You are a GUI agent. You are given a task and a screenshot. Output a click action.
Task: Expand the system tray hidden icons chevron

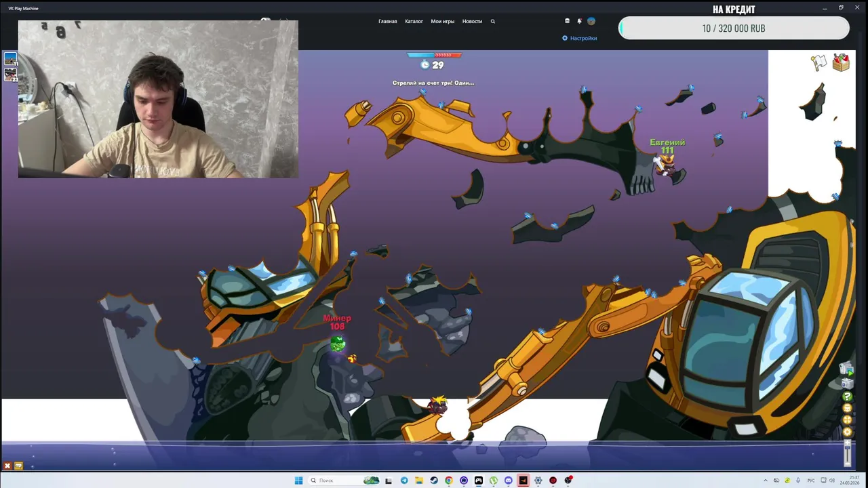click(766, 481)
